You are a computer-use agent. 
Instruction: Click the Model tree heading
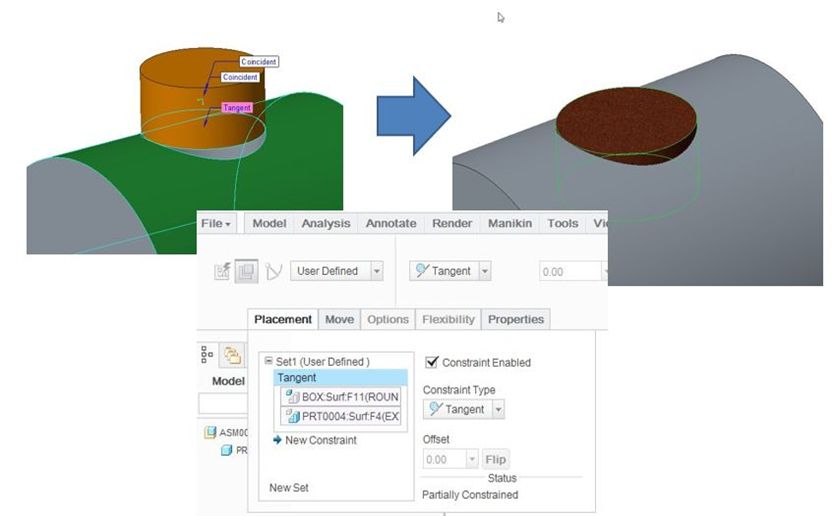coord(228,381)
